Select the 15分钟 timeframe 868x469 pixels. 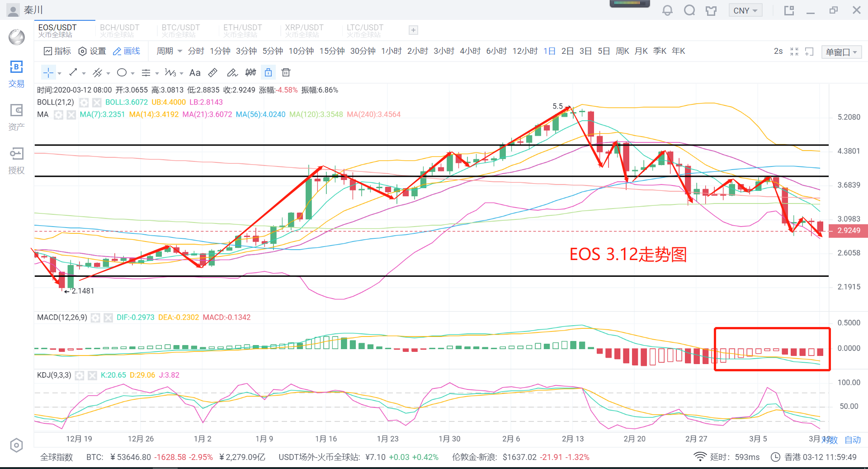(x=332, y=51)
